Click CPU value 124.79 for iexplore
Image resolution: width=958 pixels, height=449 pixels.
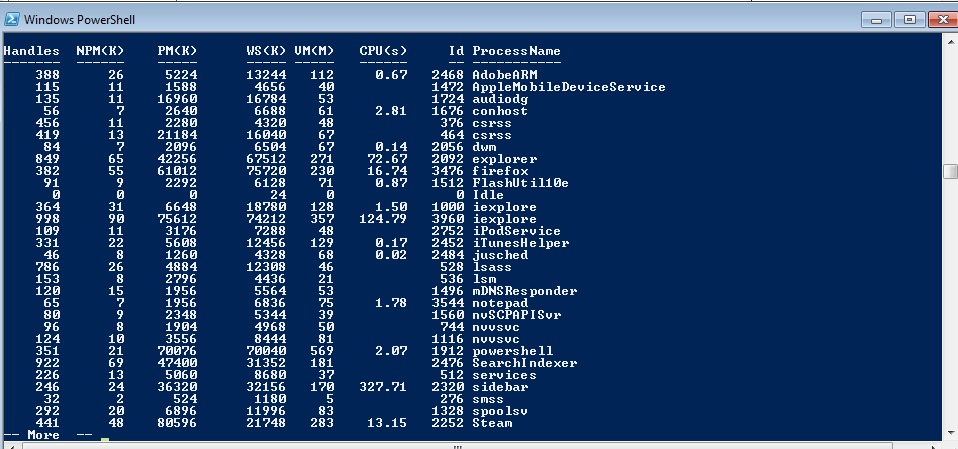383,219
